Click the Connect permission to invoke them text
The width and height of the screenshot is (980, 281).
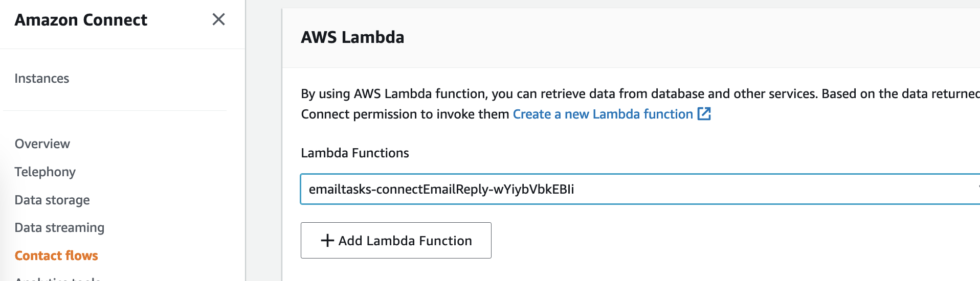coord(405,114)
